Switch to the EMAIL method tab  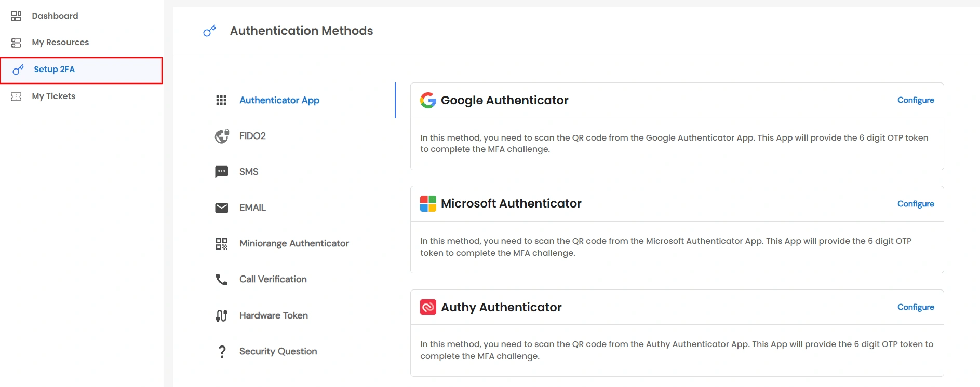(252, 208)
